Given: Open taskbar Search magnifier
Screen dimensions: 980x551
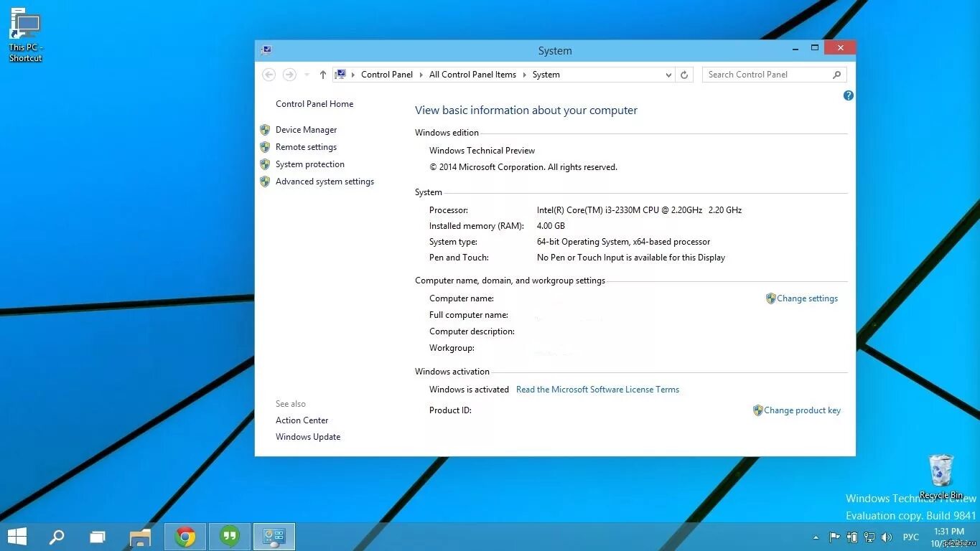Looking at the screenshot, I should click(56, 537).
